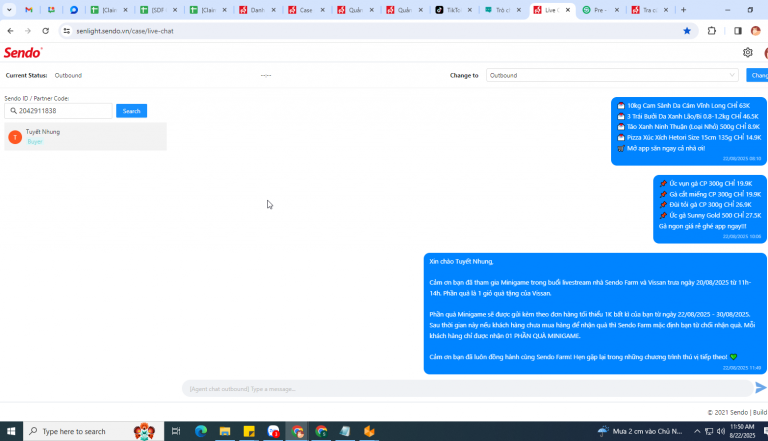Open the tab search dropdown arrow

9,10
